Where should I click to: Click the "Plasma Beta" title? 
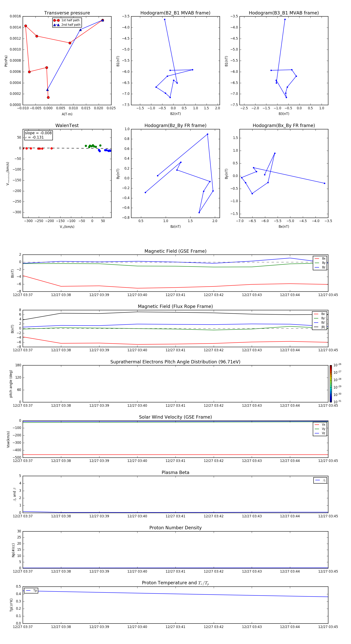click(175, 472)
